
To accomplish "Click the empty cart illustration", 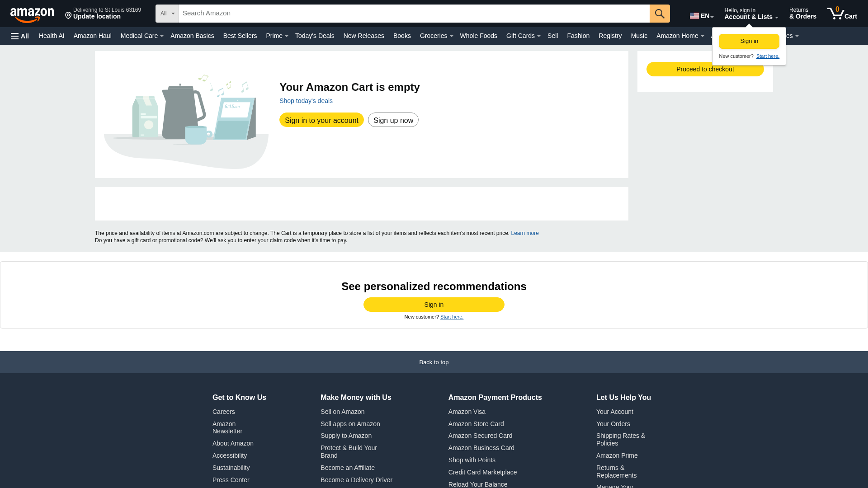I will 186,122.
